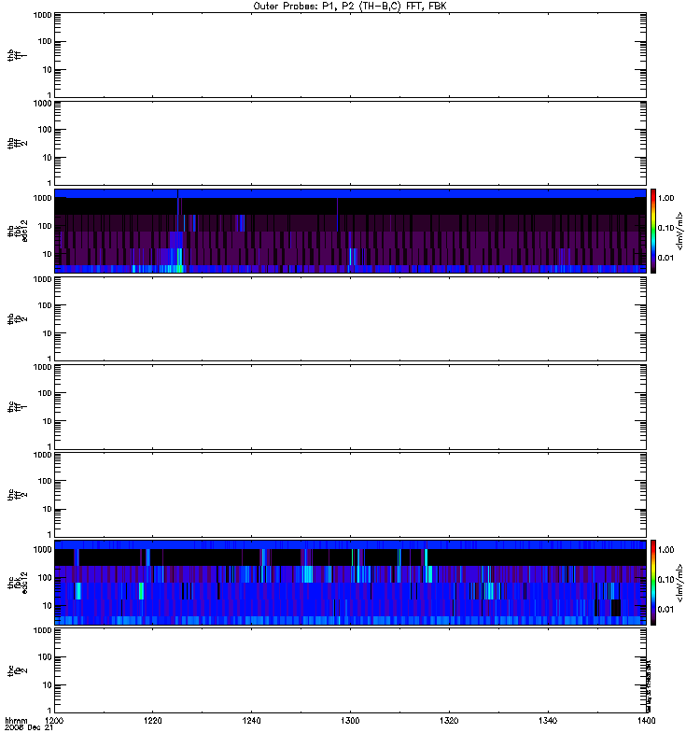The height and width of the screenshot is (747, 700).
Task: Click the 1000 y-axis label of thb fbk panel
Action: coord(42,198)
